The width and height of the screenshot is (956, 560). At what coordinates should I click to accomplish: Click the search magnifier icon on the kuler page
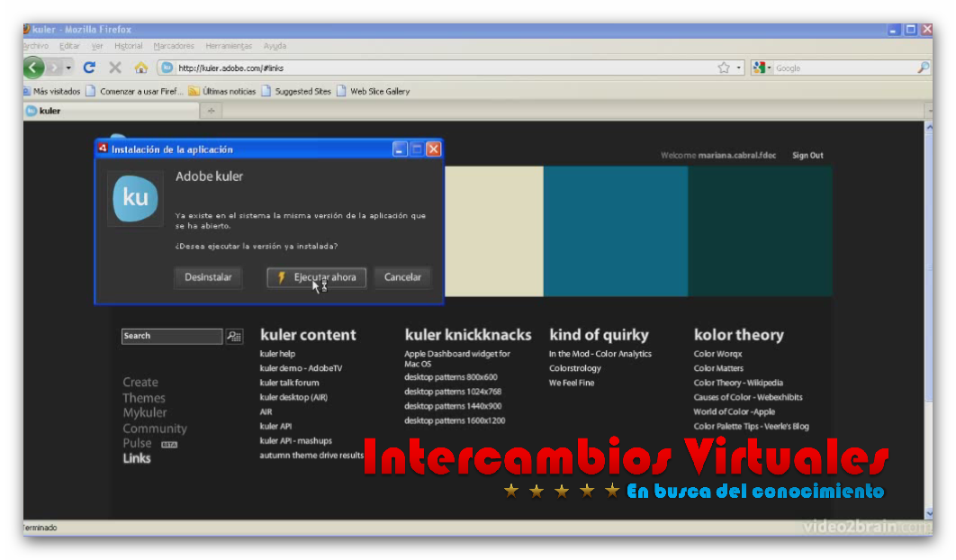click(233, 336)
